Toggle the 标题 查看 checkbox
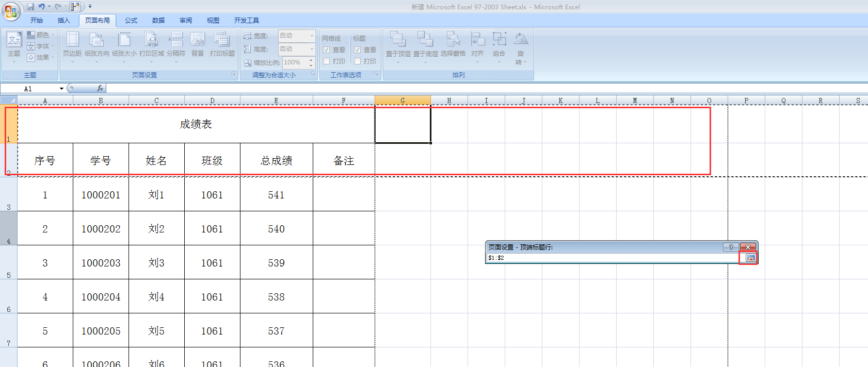868x367 pixels. click(x=358, y=50)
